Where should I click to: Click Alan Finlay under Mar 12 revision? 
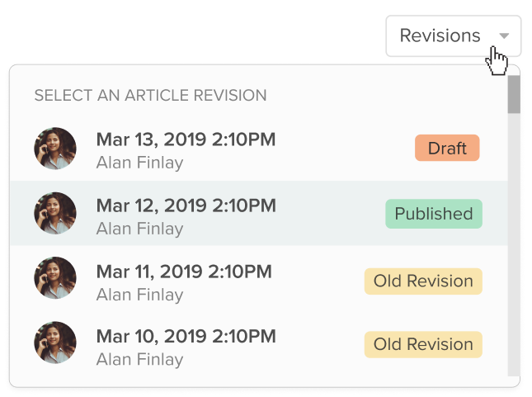139,228
